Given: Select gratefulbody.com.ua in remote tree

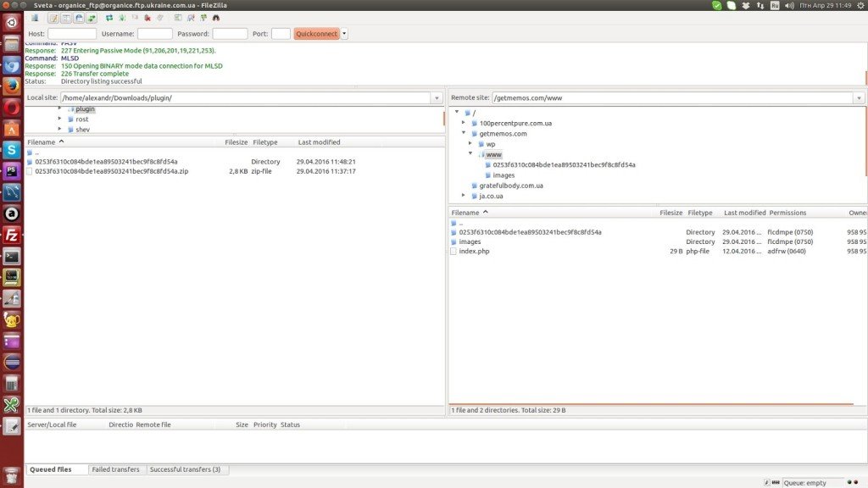Looking at the screenshot, I should tap(511, 186).
